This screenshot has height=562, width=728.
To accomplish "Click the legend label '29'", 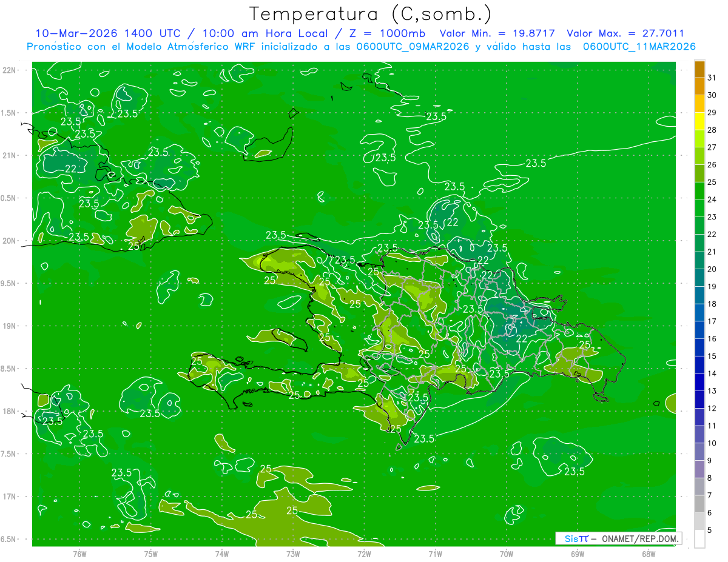I will click(x=712, y=112).
